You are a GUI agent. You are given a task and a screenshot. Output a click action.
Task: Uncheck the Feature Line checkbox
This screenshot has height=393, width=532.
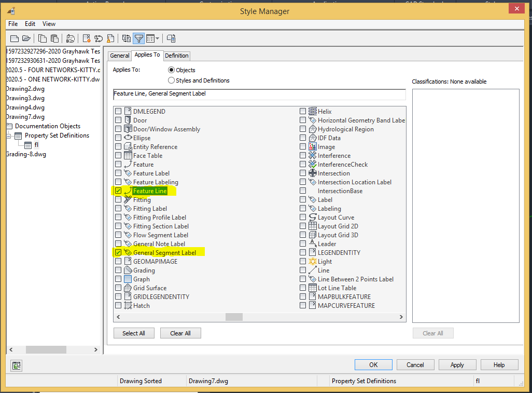click(x=118, y=191)
